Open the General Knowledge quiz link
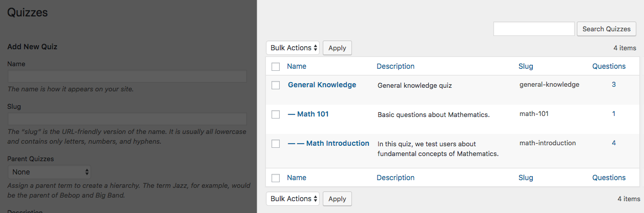644x213 pixels. coord(322,85)
